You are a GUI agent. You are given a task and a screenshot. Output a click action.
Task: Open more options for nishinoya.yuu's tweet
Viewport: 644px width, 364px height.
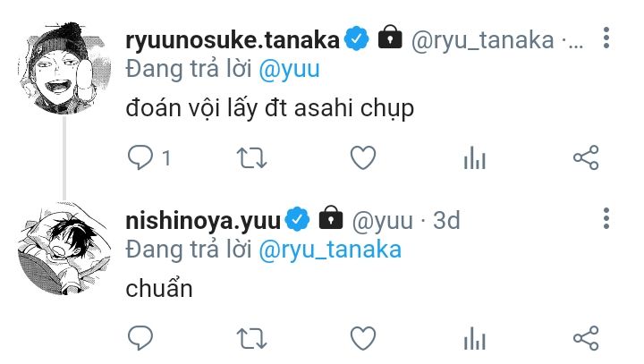coord(606,218)
